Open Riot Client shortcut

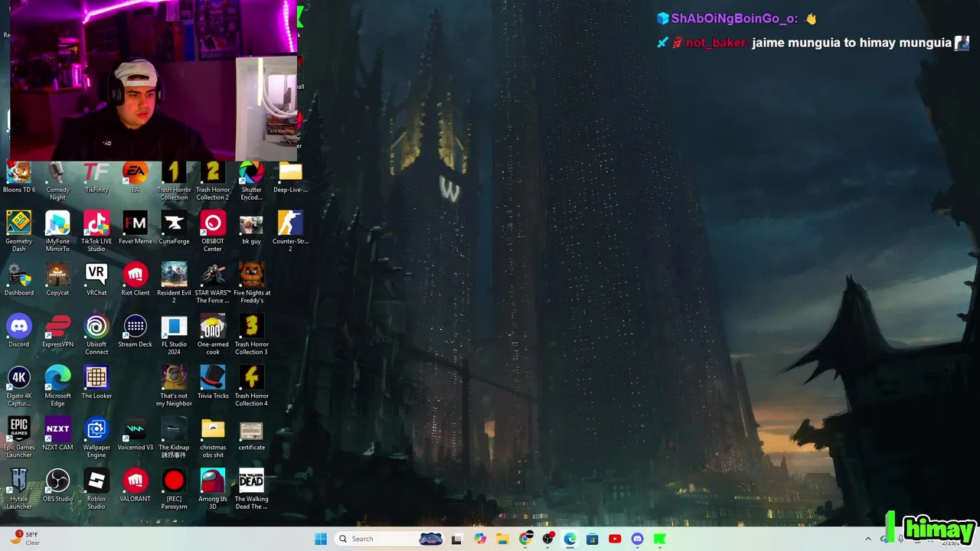[136, 279]
